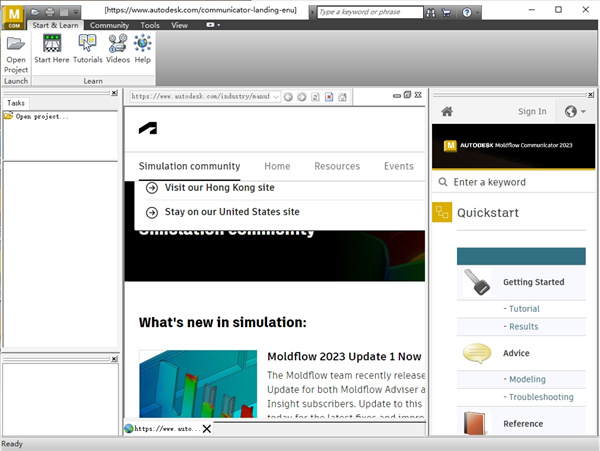Click the quick access print icon
The height and width of the screenshot is (451, 600).
(x=50, y=12)
